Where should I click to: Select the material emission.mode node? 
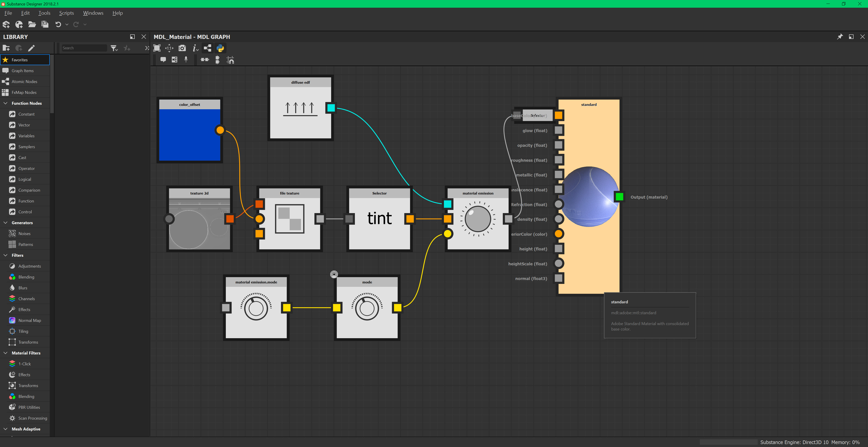click(256, 307)
